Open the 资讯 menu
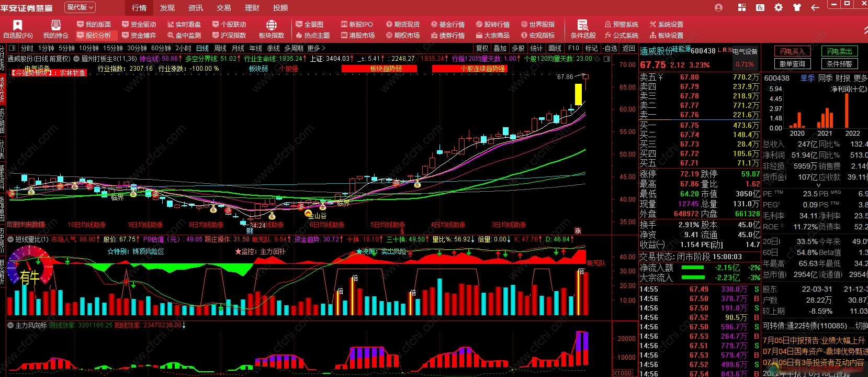Screen dimensions: 868x377 click(x=196, y=8)
